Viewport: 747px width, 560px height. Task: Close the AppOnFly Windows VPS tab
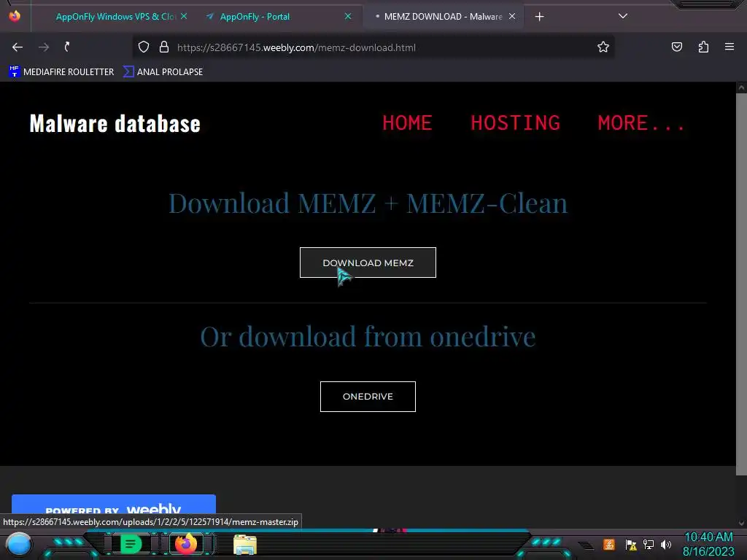[x=184, y=17]
